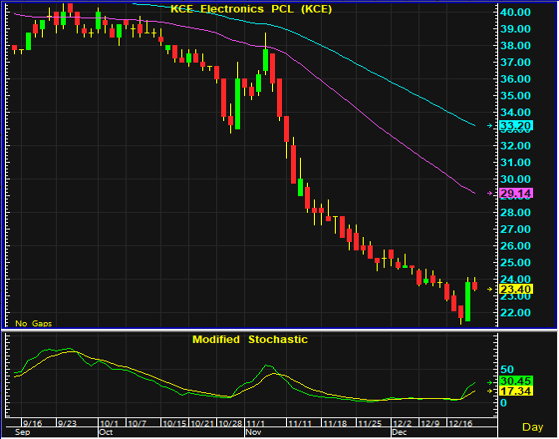Select the yellow 17.34 stochastic value tag

516,391
